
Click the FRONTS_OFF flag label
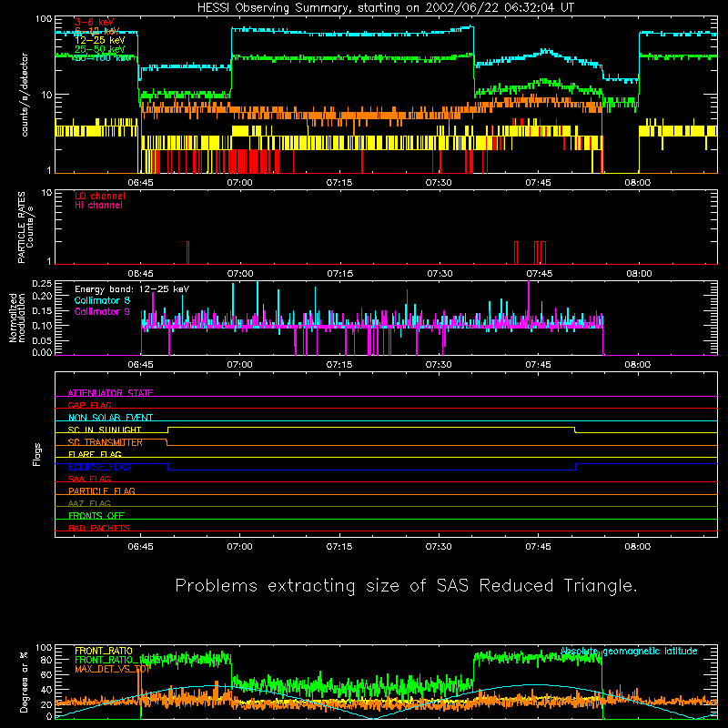[96, 515]
